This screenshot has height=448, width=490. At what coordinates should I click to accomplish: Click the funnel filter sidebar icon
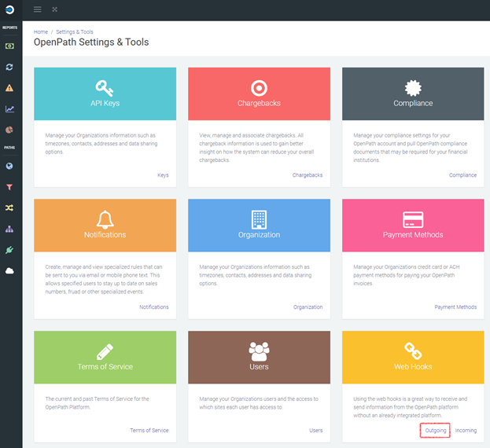tap(9, 187)
